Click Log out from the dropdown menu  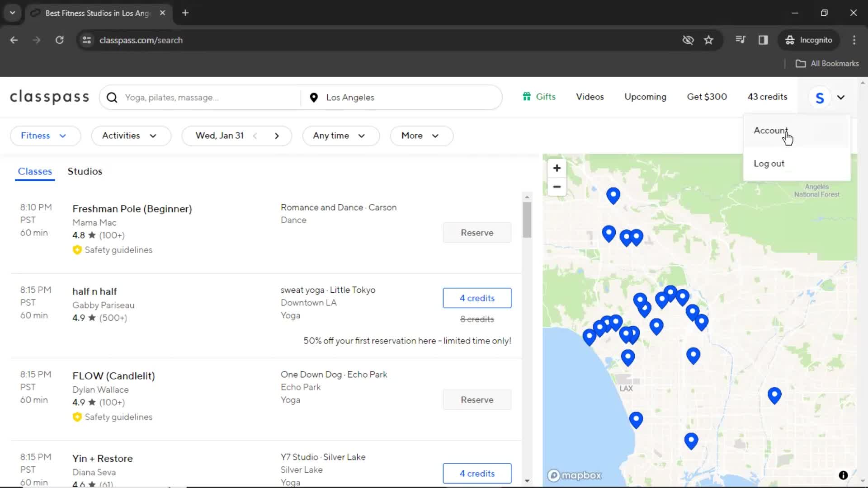(x=769, y=163)
